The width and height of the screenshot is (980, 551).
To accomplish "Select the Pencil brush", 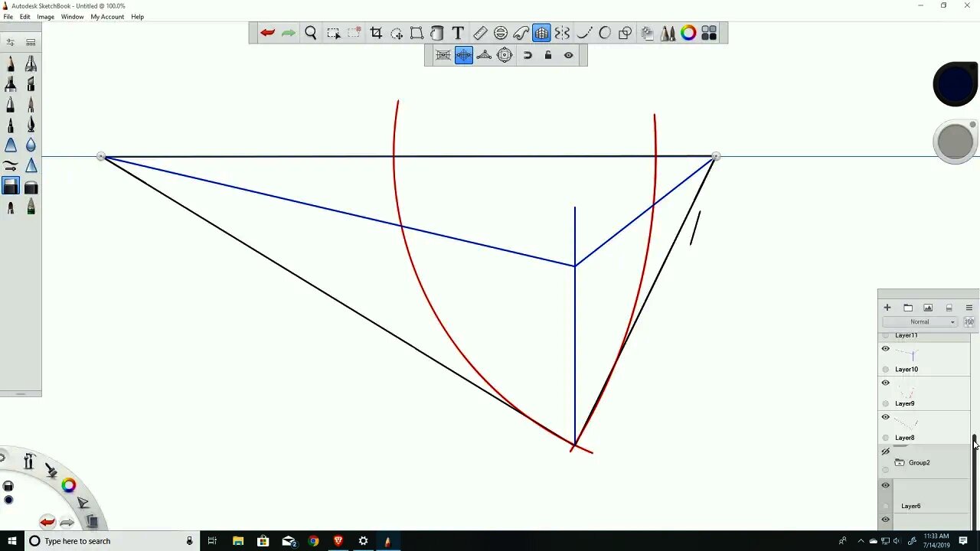I will coord(11,64).
